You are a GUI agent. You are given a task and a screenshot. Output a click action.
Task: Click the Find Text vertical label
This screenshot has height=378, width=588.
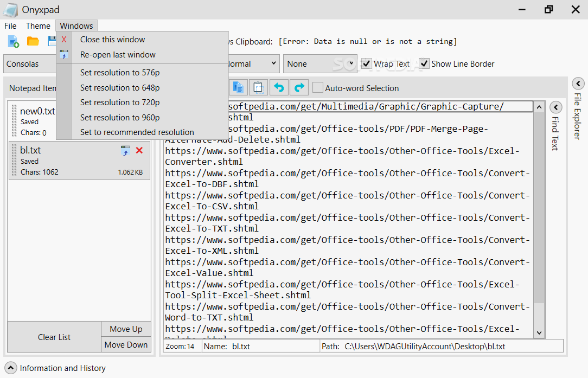[555, 133]
